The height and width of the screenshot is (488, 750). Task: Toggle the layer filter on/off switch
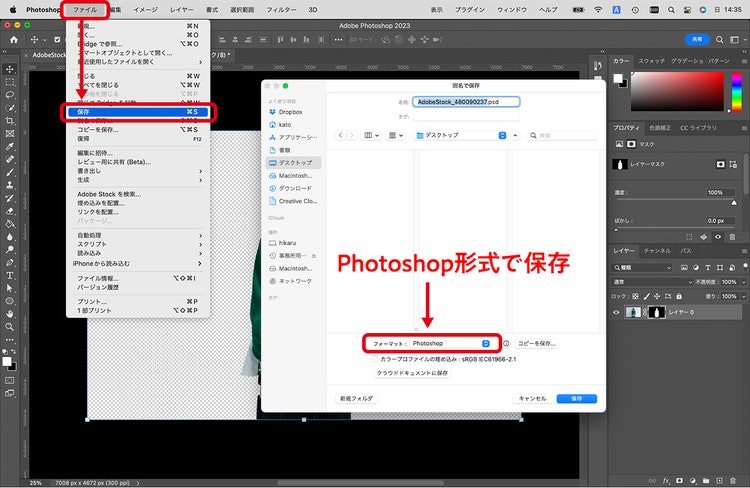[745, 266]
